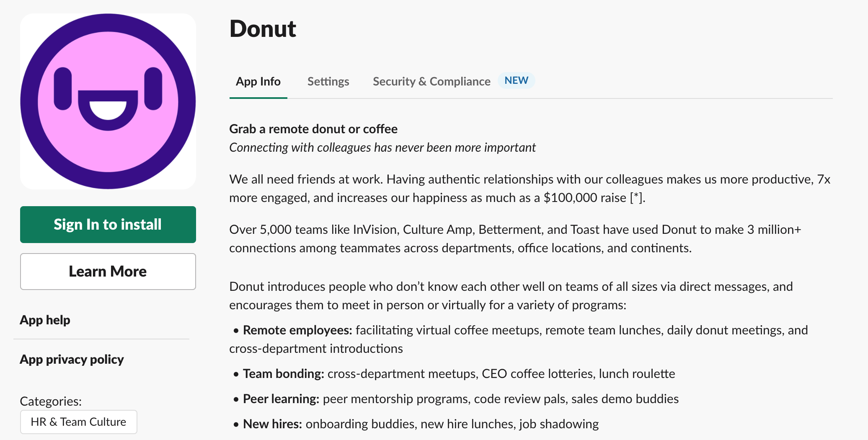
Task: Switch to the Settings tab
Action: coord(328,81)
